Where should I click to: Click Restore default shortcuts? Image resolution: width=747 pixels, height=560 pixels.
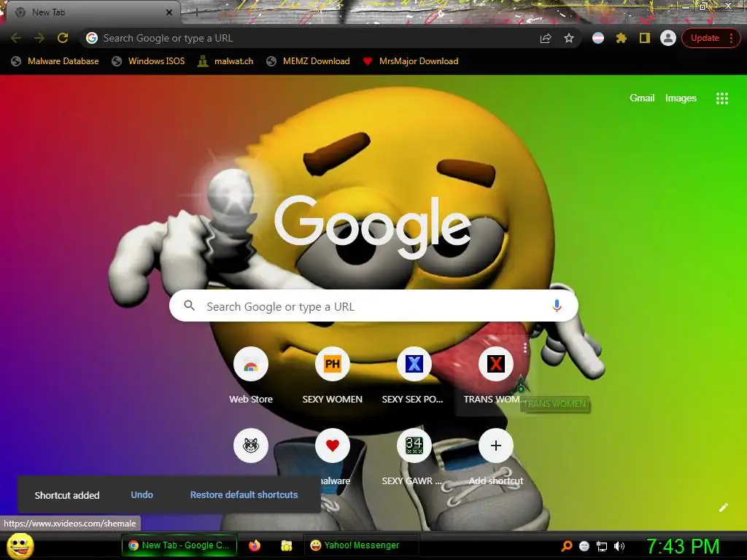click(244, 495)
